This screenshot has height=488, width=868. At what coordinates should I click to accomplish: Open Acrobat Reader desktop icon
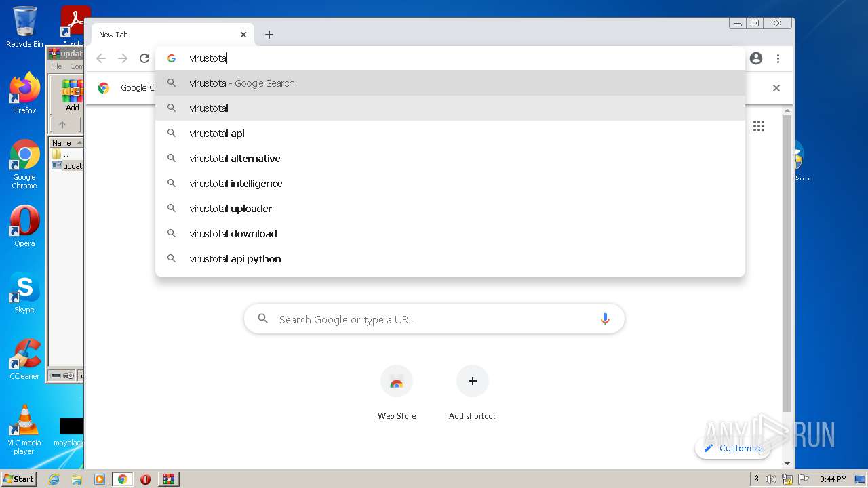pos(74,26)
